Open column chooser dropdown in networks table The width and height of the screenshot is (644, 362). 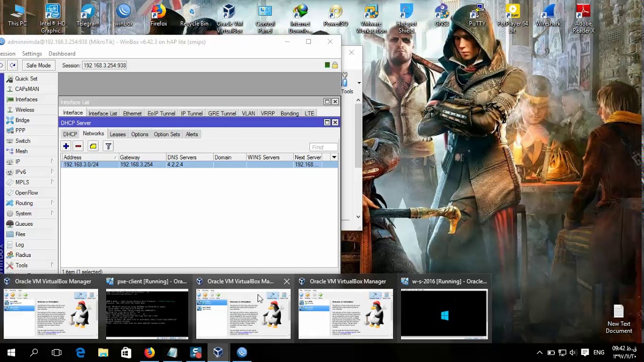pyautogui.click(x=334, y=157)
